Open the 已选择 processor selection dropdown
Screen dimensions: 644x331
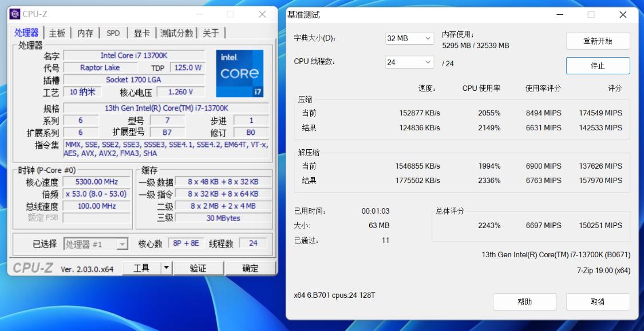point(96,243)
